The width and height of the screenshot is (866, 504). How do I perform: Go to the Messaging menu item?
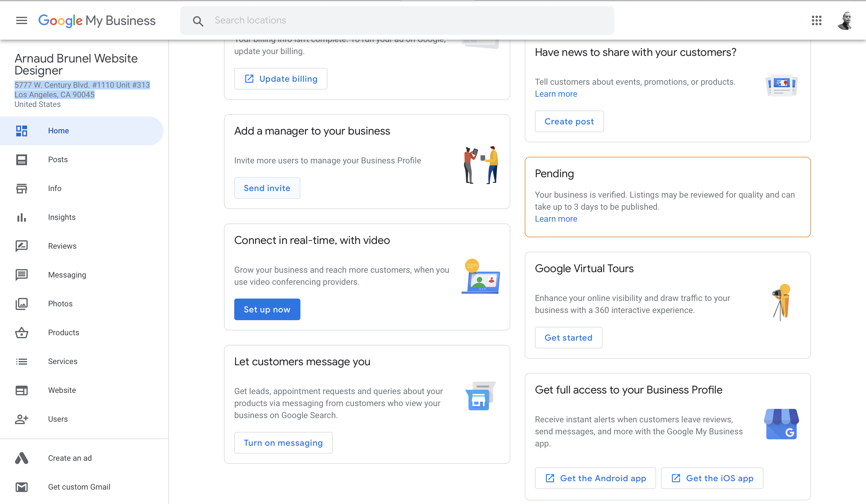point(67,275)
